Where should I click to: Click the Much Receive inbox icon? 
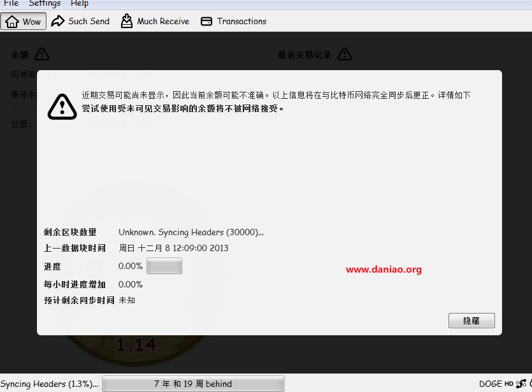click(x=127, y=20)
